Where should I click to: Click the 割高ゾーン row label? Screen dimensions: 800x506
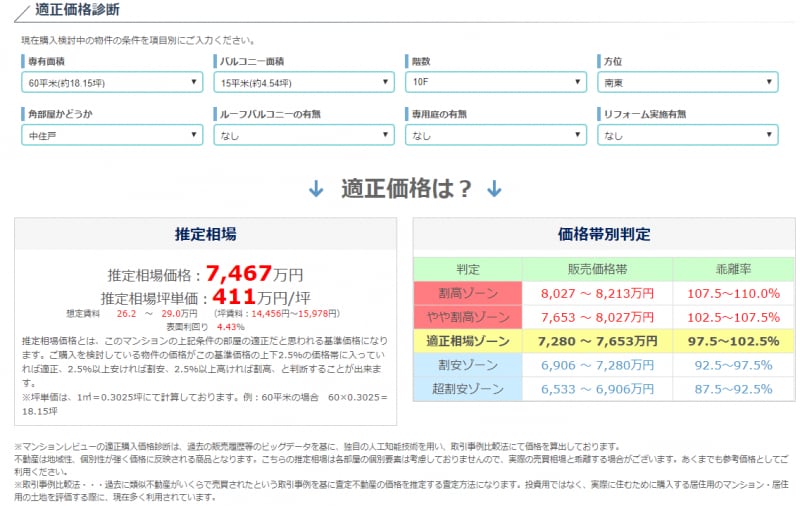[468, 293]
